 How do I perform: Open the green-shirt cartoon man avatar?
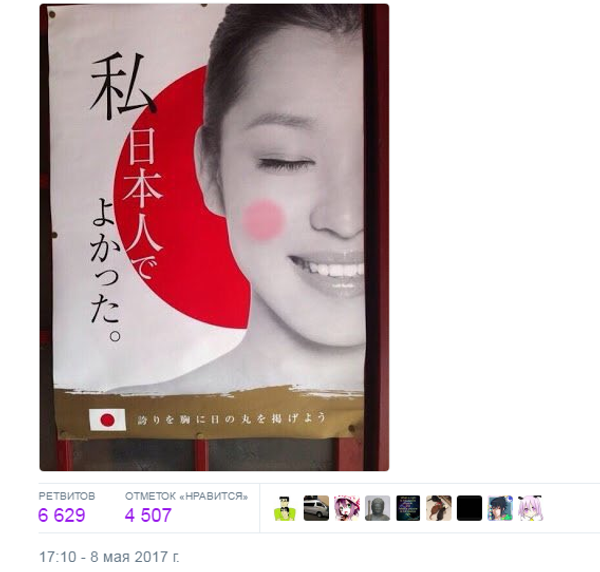click(x=285, y=508)
